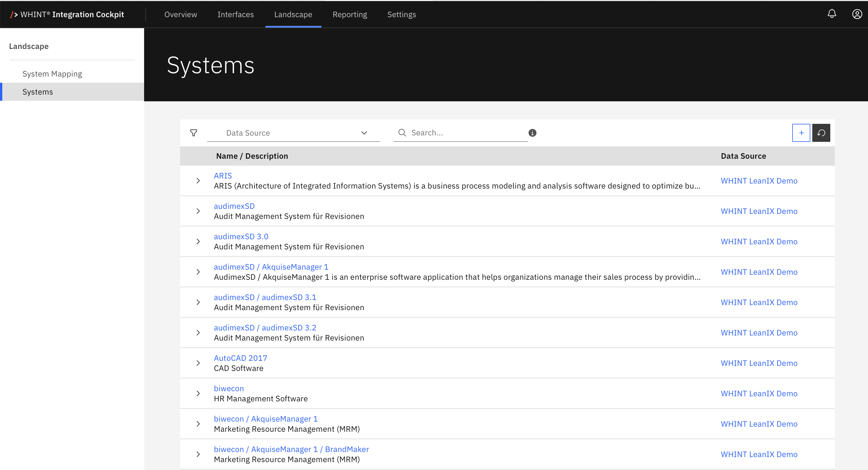Click the ARIS description text
The height and width of the screenshot is (470, 868).
(457, 186)
